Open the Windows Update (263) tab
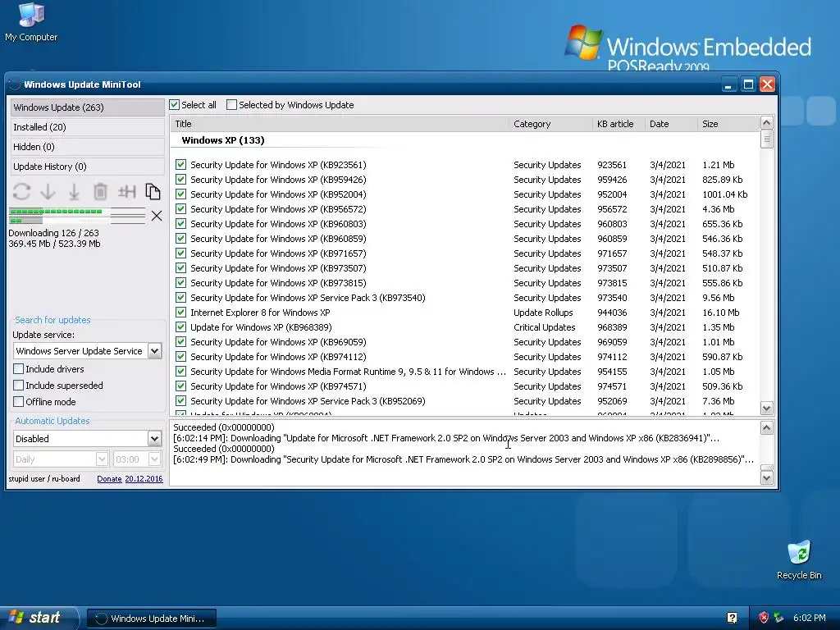840x630 pixels. coord(87,107)
